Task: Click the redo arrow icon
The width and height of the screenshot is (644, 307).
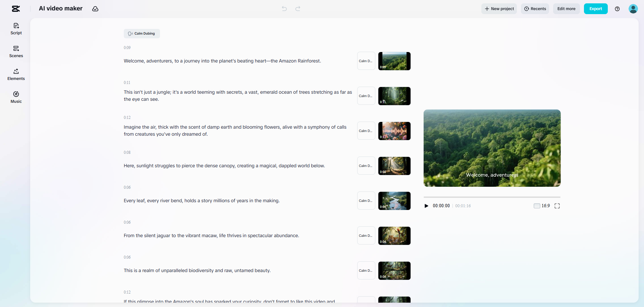Action: (298, 9)
